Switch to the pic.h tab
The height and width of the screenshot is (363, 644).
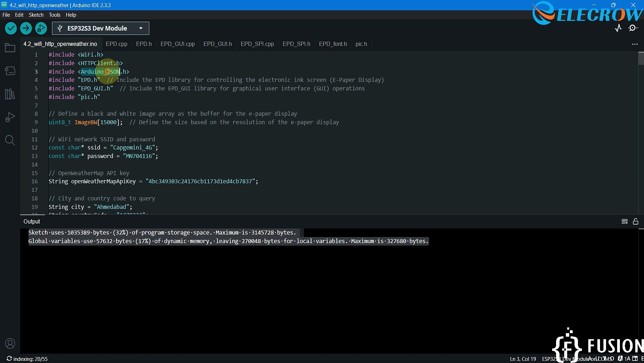tap(361, 44)
